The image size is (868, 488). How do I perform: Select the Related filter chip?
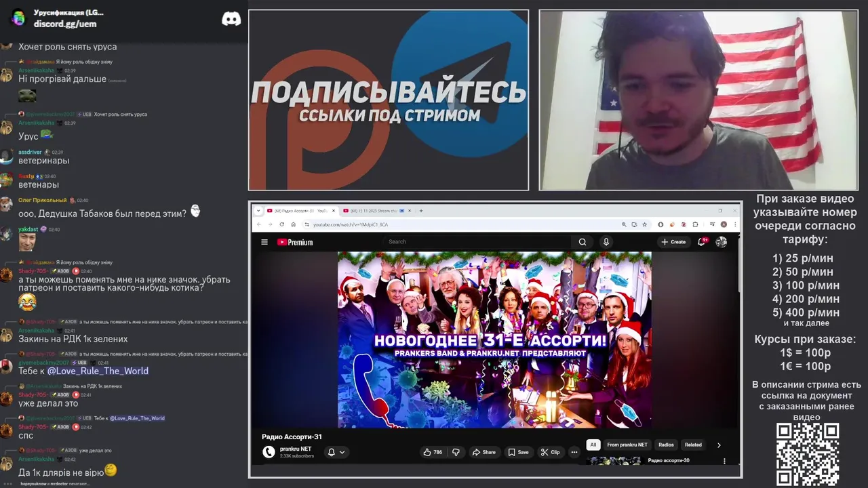point(693,445)
